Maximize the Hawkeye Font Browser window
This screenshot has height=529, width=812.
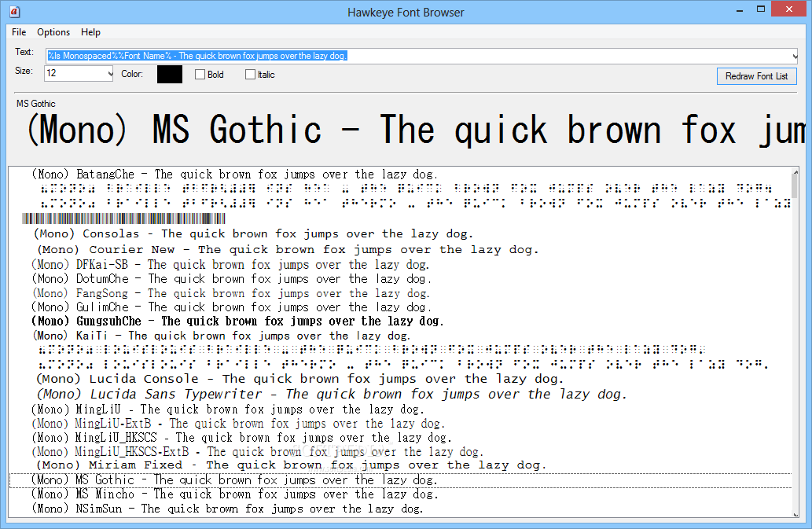[761, 9]
